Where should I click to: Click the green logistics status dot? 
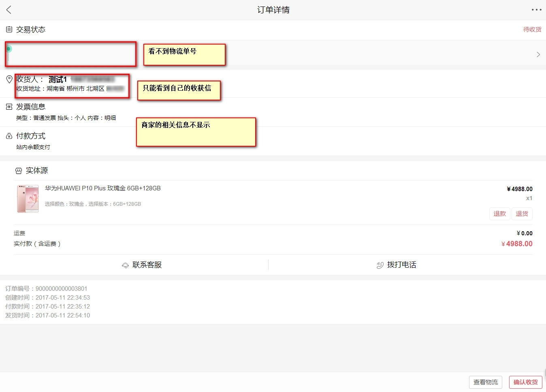point(9,49)
